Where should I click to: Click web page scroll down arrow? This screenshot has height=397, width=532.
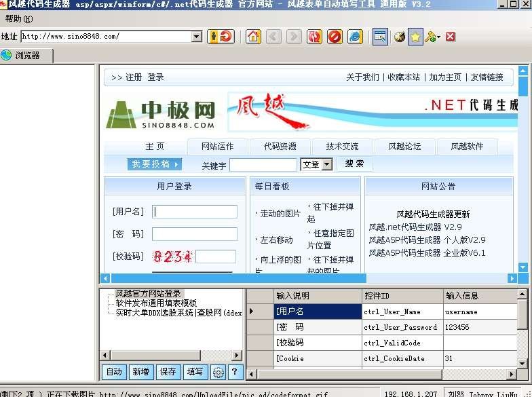pyautogui.click(x=522, y=267)
